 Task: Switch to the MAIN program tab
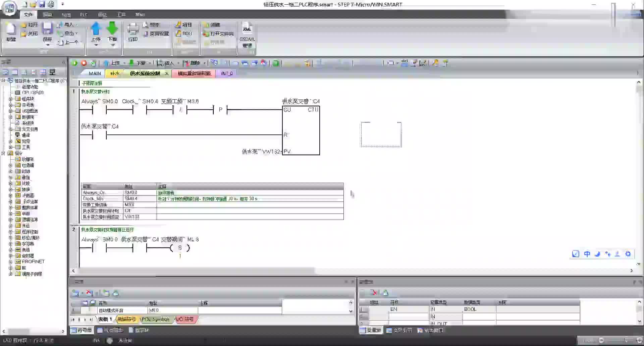[95, 73]
